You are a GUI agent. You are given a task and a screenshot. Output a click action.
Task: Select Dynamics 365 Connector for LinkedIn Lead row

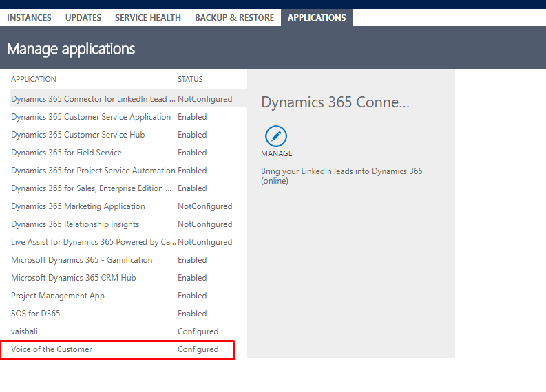129,99
